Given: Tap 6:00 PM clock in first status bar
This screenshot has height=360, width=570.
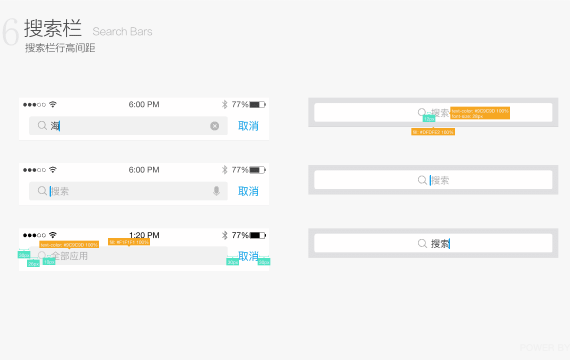Looking at the screenshot, I should tap(144, 104).
